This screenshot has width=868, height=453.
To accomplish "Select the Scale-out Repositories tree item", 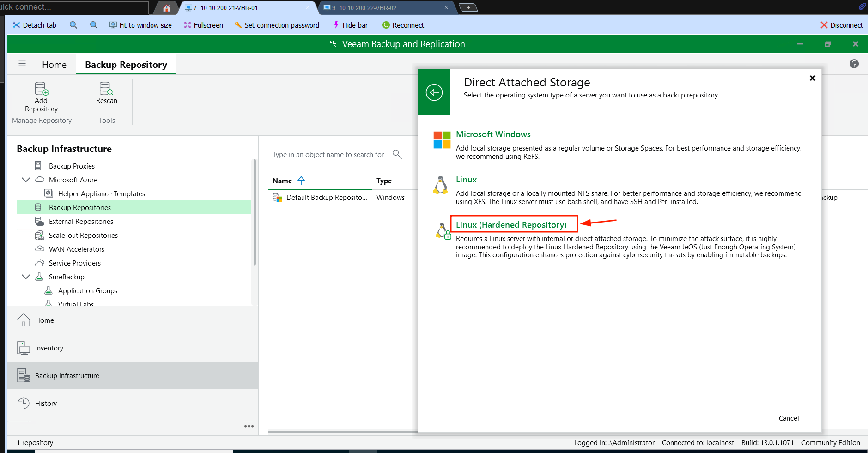I will pyautogui.click(x=83, y=235).
